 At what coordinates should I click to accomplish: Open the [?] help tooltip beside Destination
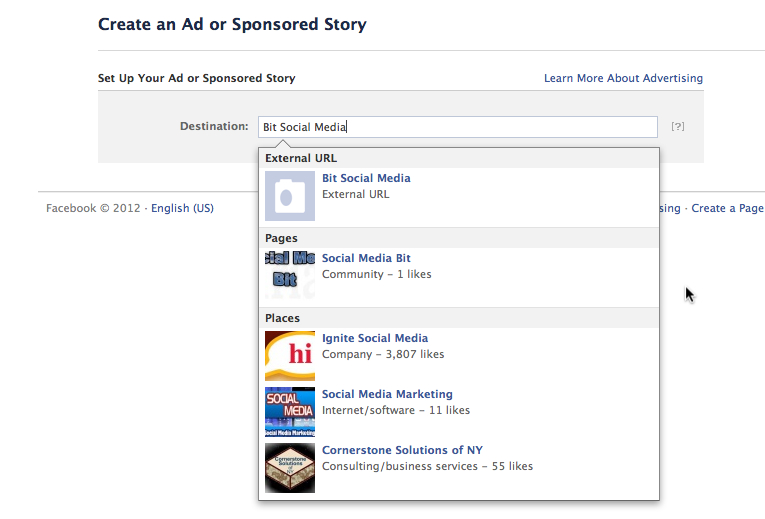[x=678, y=126]
